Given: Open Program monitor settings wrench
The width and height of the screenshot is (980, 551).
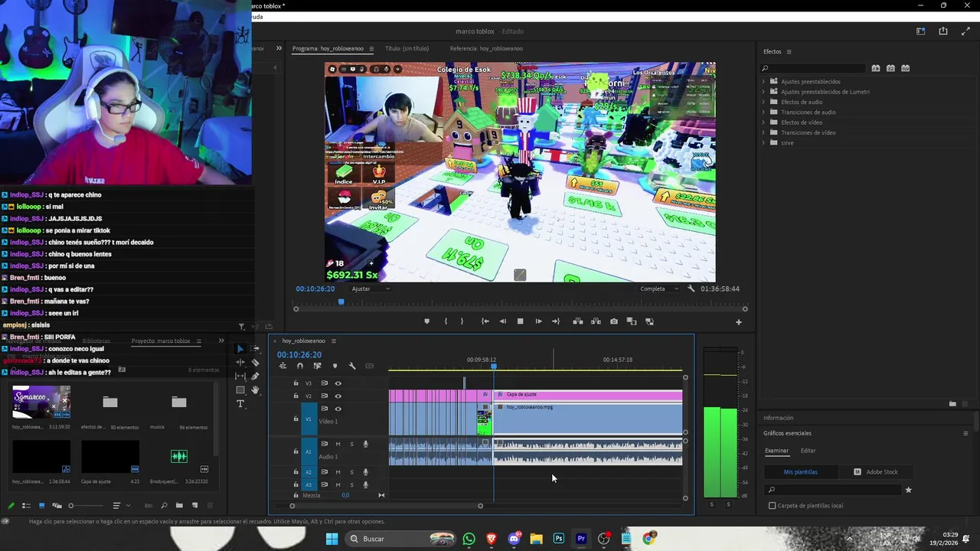Looking at the screenshot, I should [691, 289].
